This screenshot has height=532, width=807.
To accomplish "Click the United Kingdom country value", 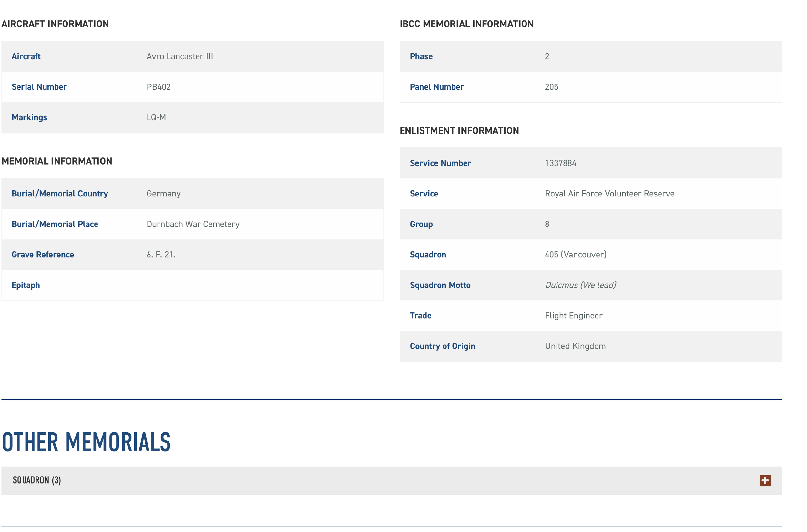I will pyautogui.click(x=575, y=346).
